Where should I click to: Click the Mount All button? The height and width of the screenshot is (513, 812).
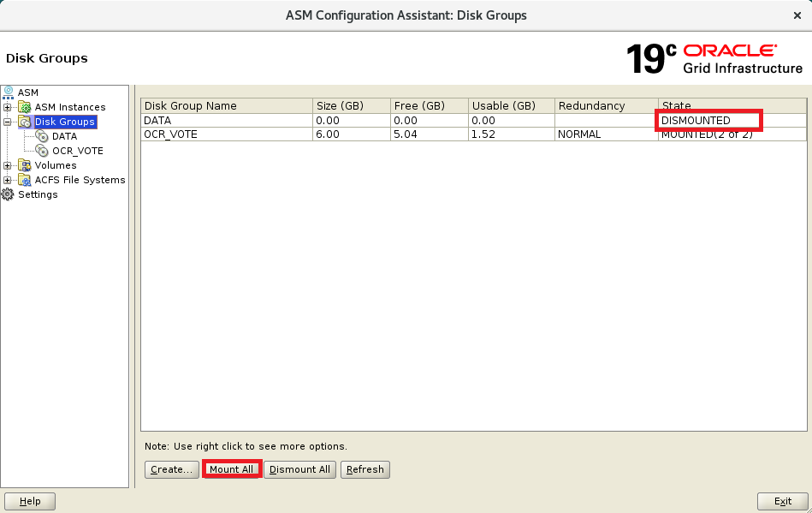tap(232, 469)
